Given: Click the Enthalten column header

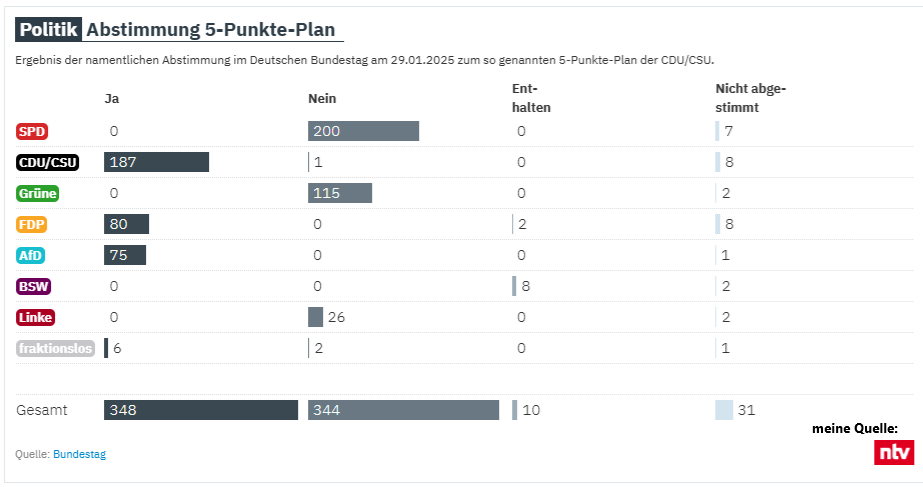Looking at the screenshot, I should click(531, 98).
